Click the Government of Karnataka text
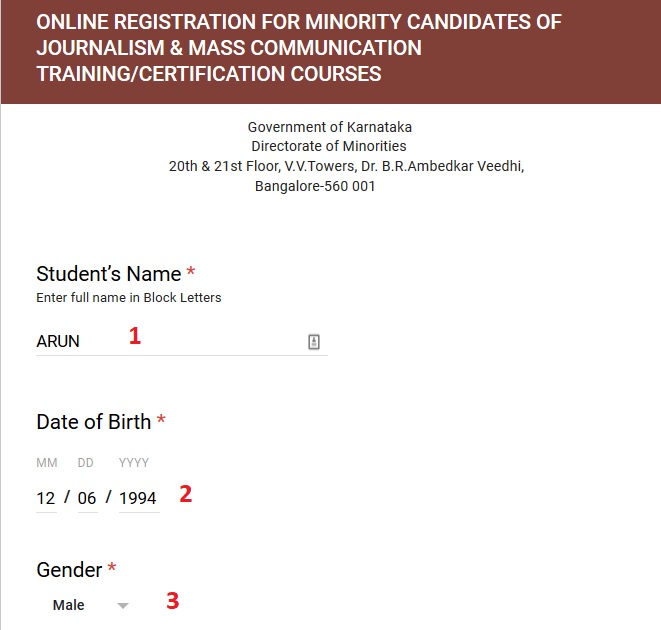This screenshot has width=661, height=630. coord(330,127)
